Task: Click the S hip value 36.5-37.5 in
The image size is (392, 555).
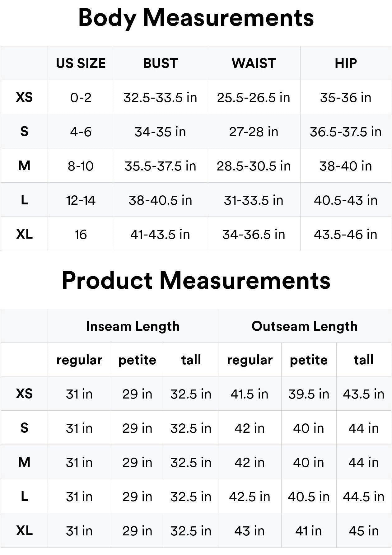Action: point(346,132)
